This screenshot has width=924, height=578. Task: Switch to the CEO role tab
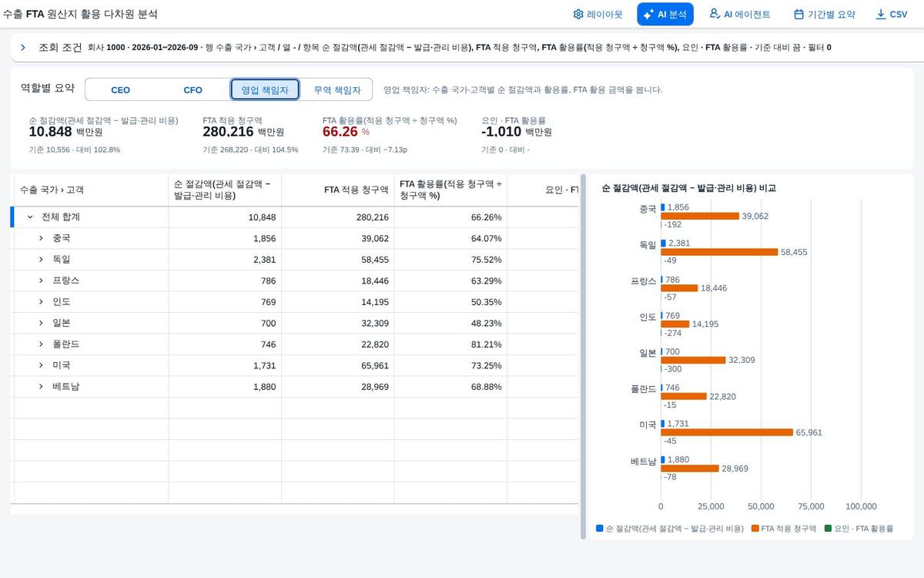(x=121, y=90)
